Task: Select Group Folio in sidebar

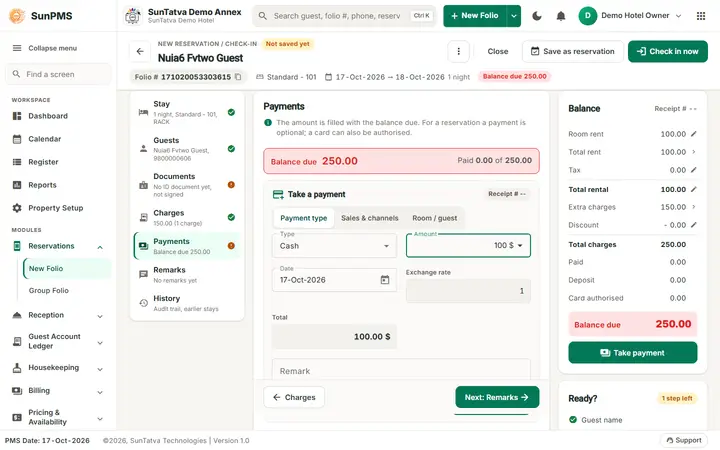Action: tap(67, 290)
